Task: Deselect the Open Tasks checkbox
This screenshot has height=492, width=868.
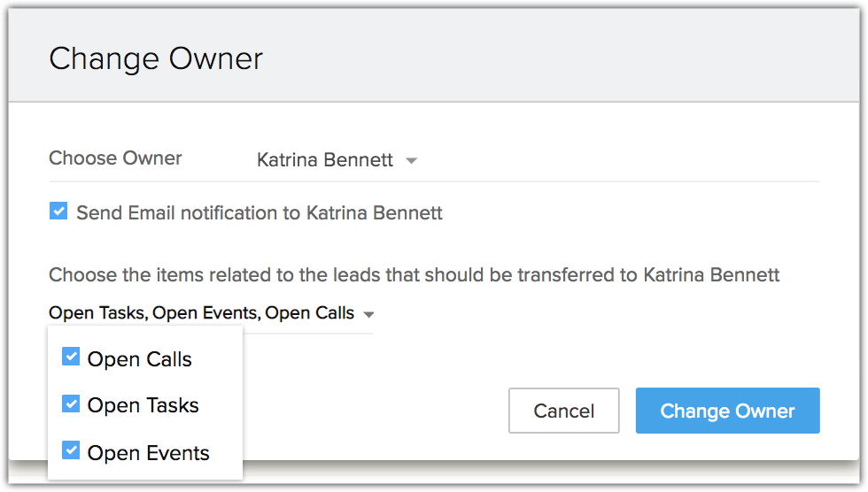Action: (x=71, y=404)
